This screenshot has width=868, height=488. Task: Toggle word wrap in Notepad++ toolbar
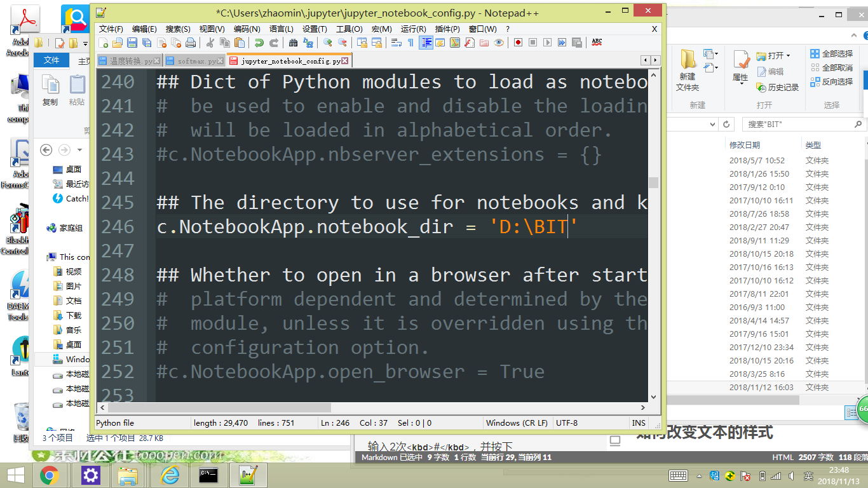click(x=397, y=43)
